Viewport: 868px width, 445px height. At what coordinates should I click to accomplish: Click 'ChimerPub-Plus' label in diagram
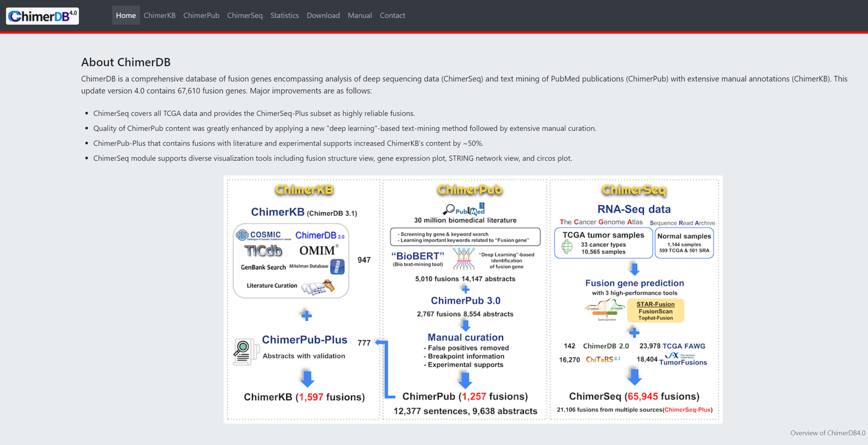click(305, 340)
